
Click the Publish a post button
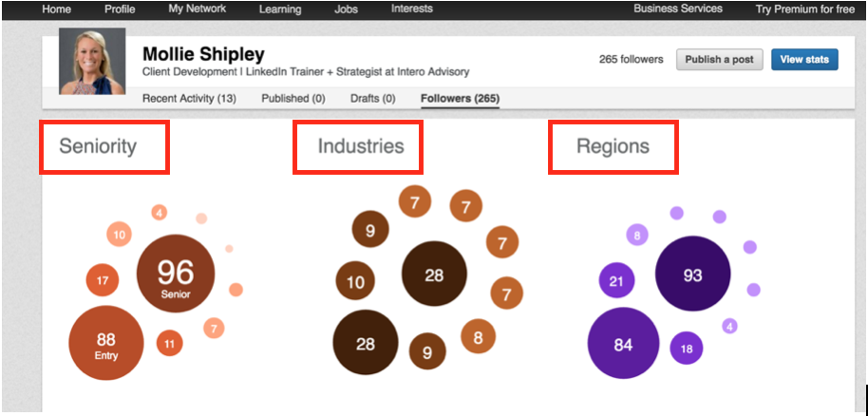click(720, 59)
